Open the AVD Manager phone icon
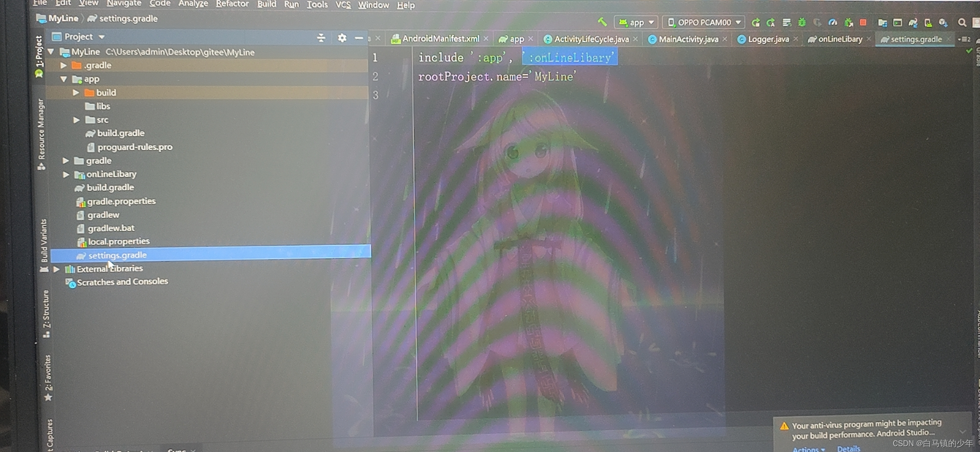Screen dimensions: 980x452 click(x=928, y=23)
